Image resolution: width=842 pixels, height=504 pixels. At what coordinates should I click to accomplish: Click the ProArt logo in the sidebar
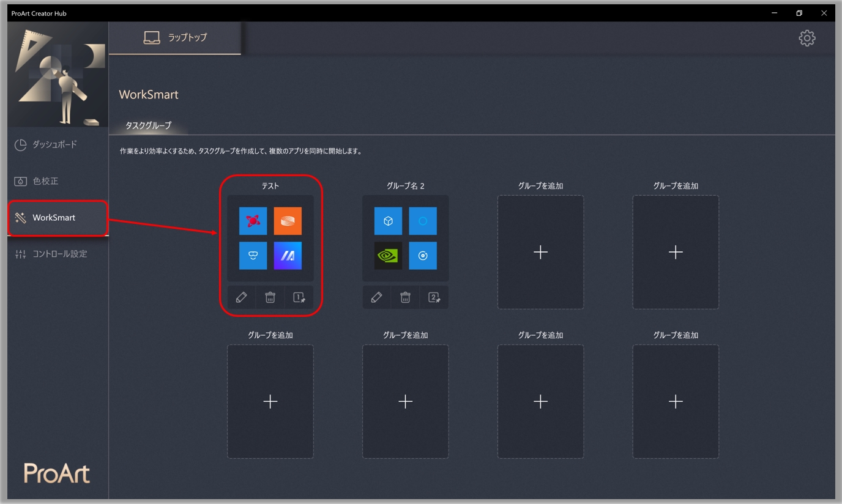57,473
